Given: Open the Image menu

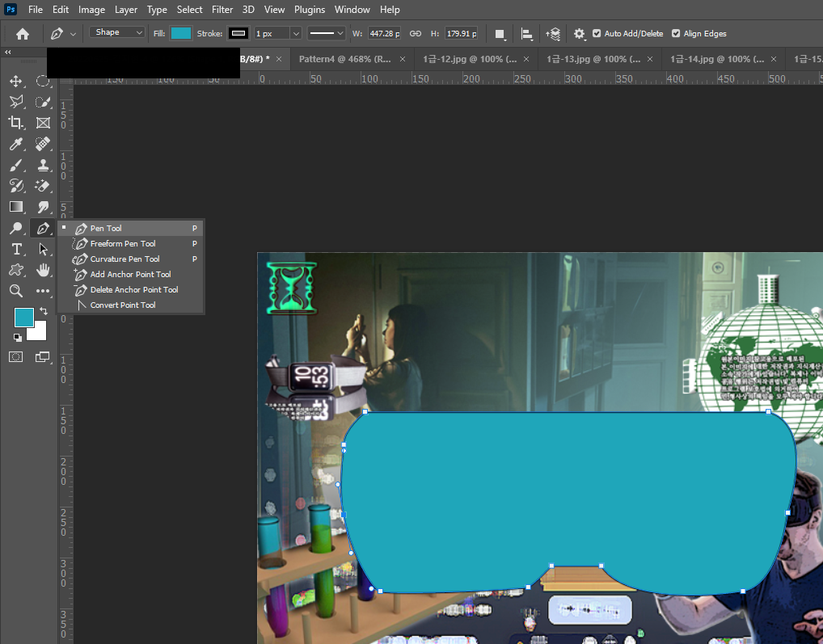Looking at the screenshot, I should pyautogui.click(x=91, y=10).
